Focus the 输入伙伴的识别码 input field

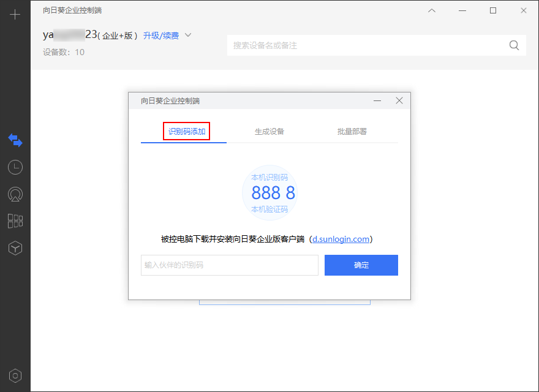(x=230, y=265)
